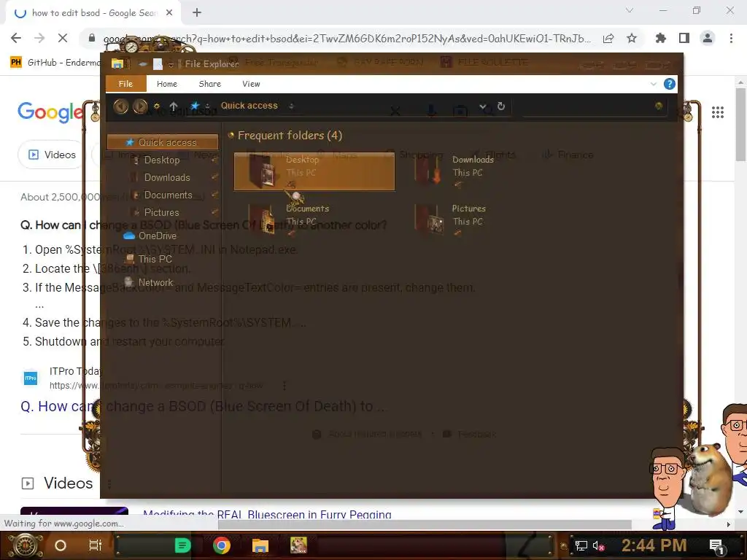Filter search results by Videos
Image resolution: width=747 pixels, height=560 pixels.
coord(52,155)
